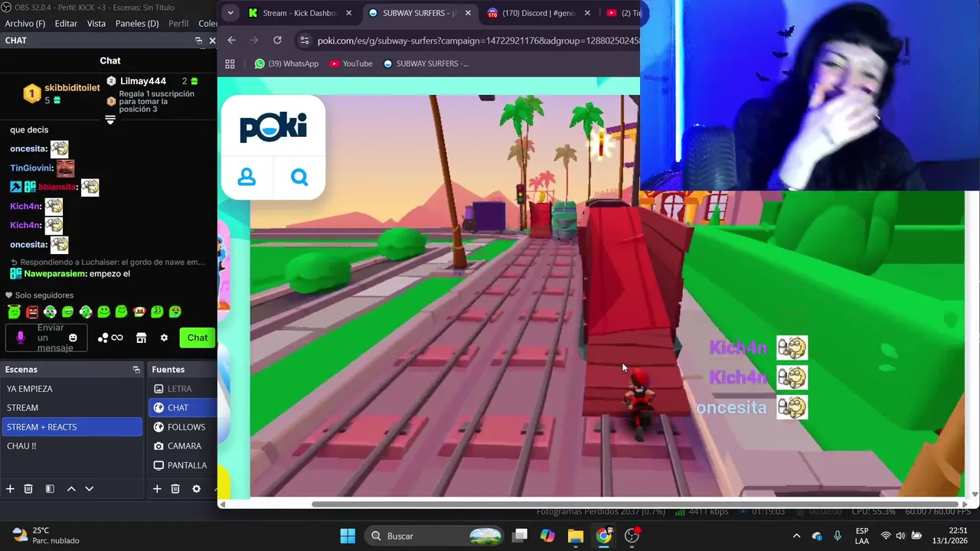Close the Stream - Kick Dashboard tab
Screen dimensions: 980x551
point(348,13)
